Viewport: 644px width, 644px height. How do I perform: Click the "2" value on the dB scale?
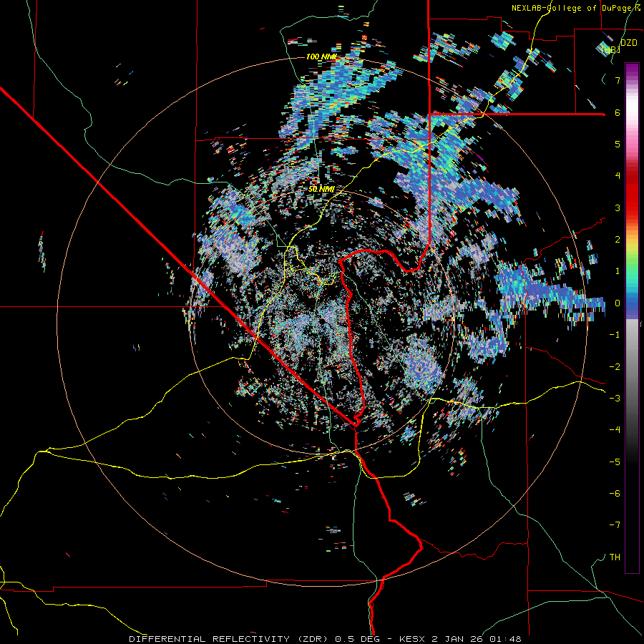coord(618,240)
